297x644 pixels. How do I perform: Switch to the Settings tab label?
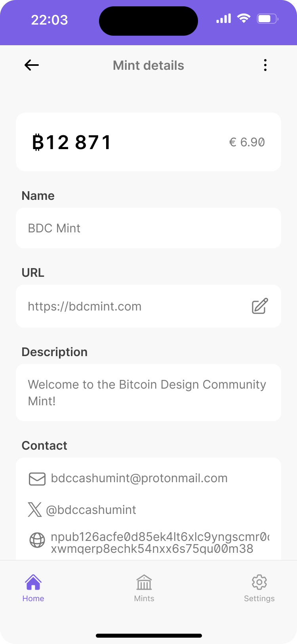tap(259, 598)
